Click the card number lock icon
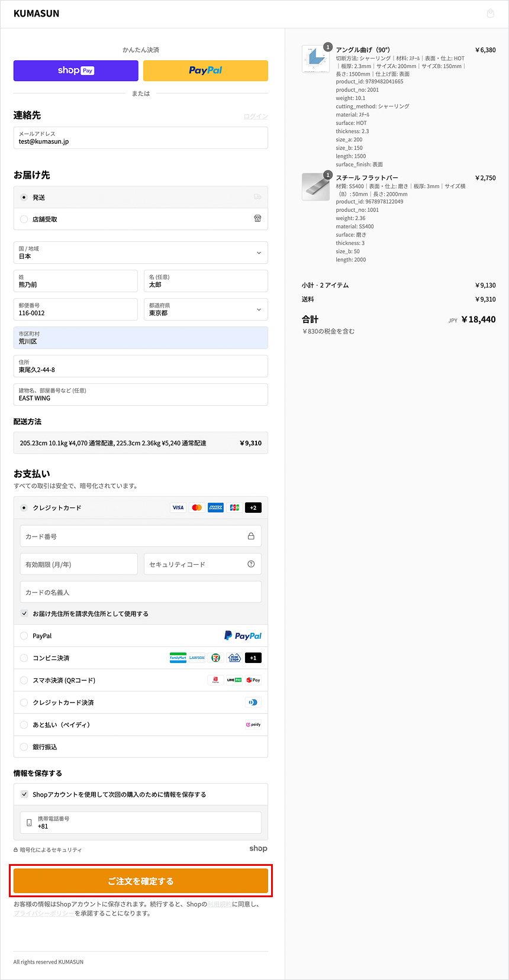509x980 pixels. [251, 536]
